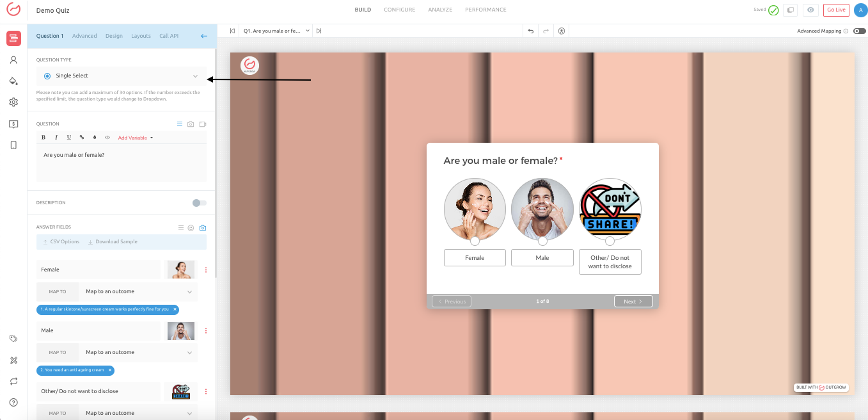Viewport: 868px width, 420px height.
Task: Toggle the Description switch on
Action: click(200, 203)
